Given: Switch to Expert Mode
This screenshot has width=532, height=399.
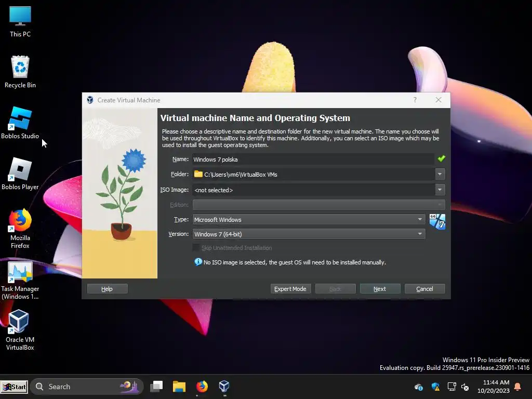Looking at the screenshot, I should click(x=290, y=289).
